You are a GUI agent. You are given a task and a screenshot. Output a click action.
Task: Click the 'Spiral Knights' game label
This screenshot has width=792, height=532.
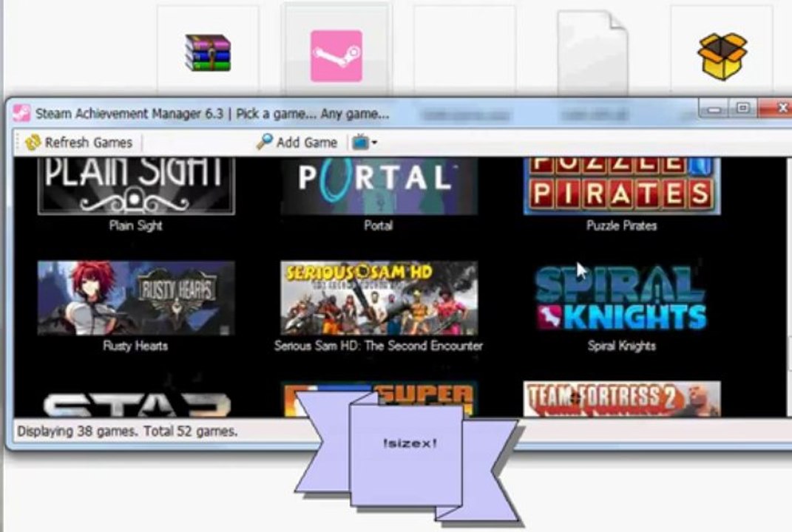tap(622, 346)
